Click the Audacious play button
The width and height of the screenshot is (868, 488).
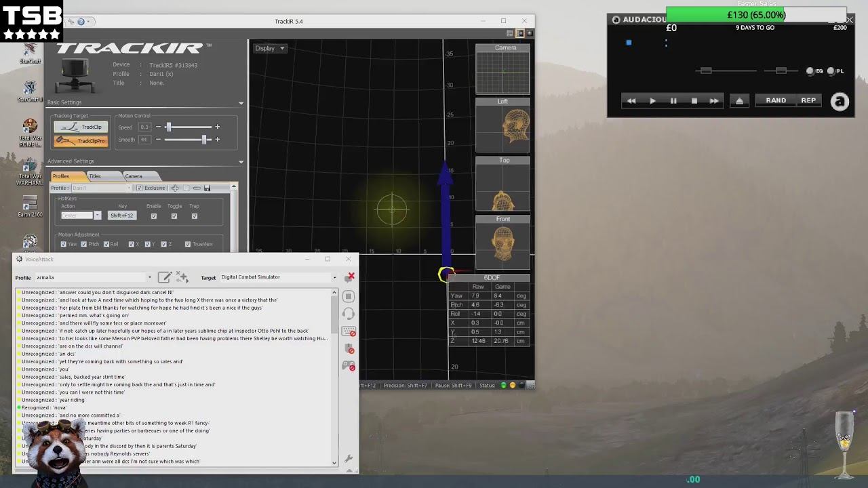coord(652,101)
